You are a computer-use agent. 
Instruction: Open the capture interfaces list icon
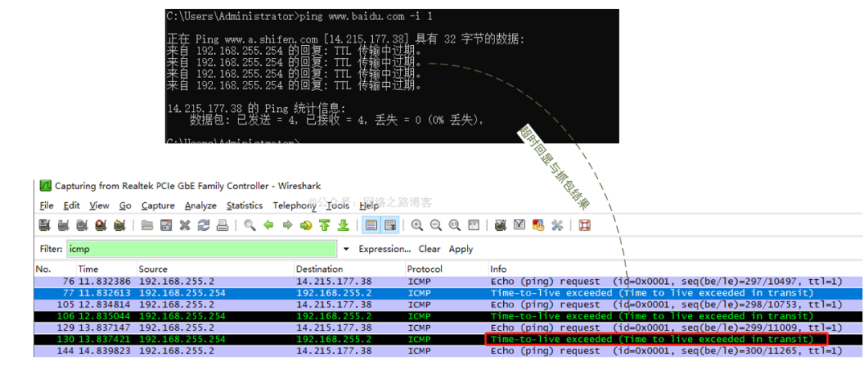click(x=44, y=225)
